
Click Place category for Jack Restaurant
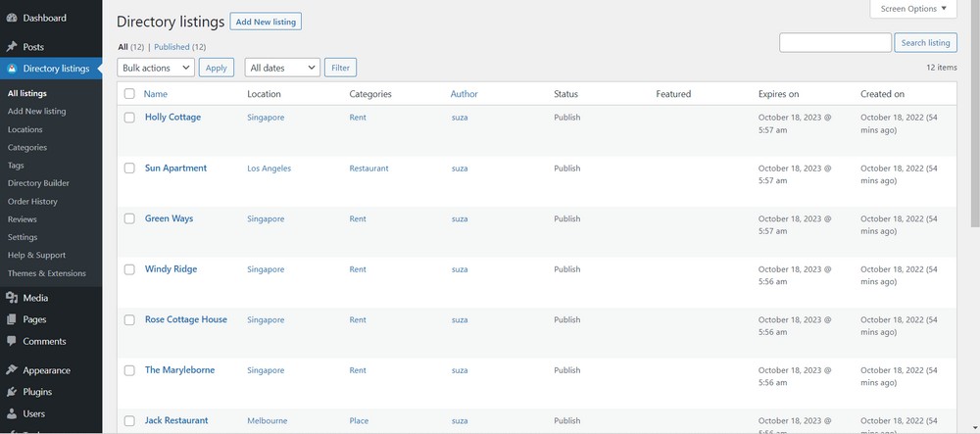[x=359, y=421]
